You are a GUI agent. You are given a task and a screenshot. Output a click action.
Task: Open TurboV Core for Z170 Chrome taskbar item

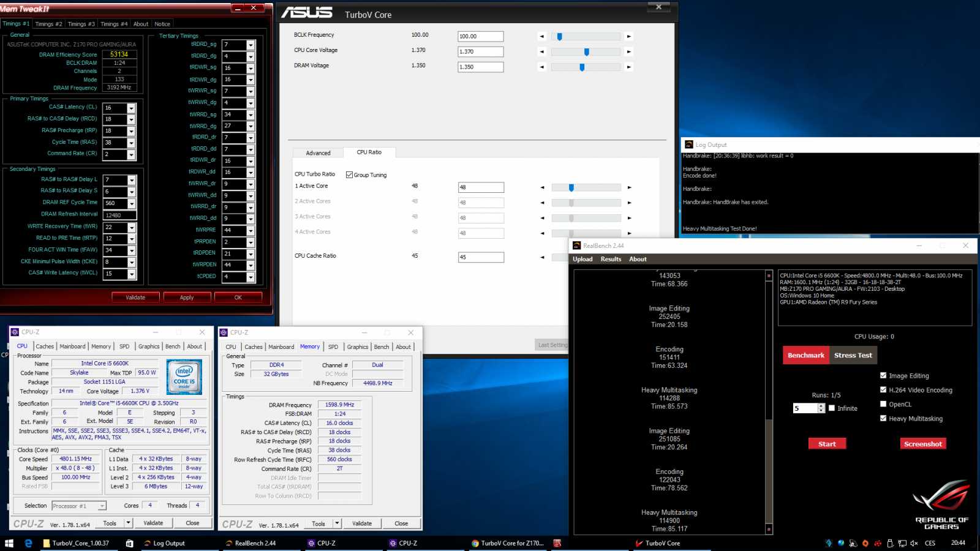(508, 543)
